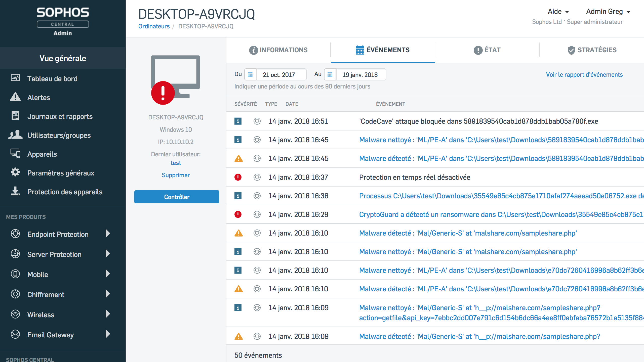Image resolution: width=644 pixels, height=362 pixels.
Task: Expand Mobile submenu arrow
Action: pos(108,274)
